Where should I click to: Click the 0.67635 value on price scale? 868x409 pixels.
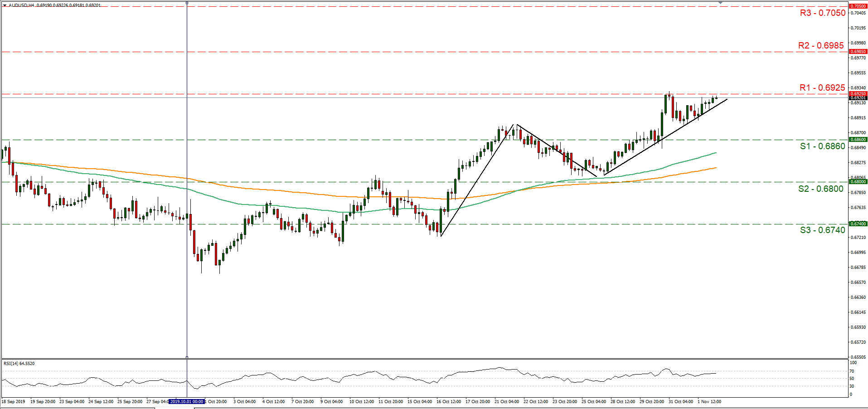click(x=858, y=208)
